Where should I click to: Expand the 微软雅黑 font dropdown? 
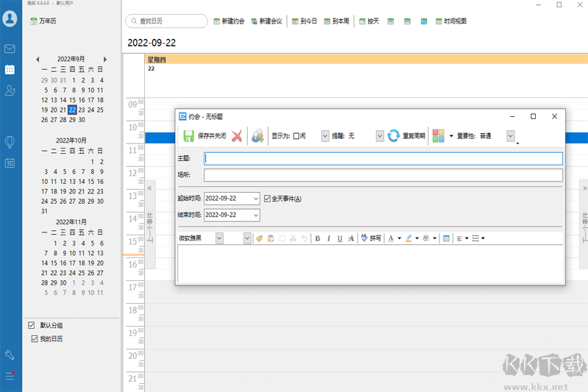(x=219, y=238)
